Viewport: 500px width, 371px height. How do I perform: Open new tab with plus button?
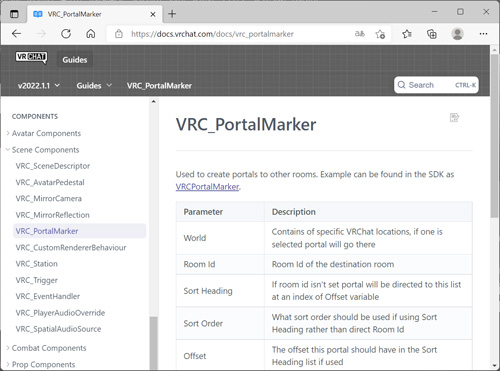click(x=172, y=14)
